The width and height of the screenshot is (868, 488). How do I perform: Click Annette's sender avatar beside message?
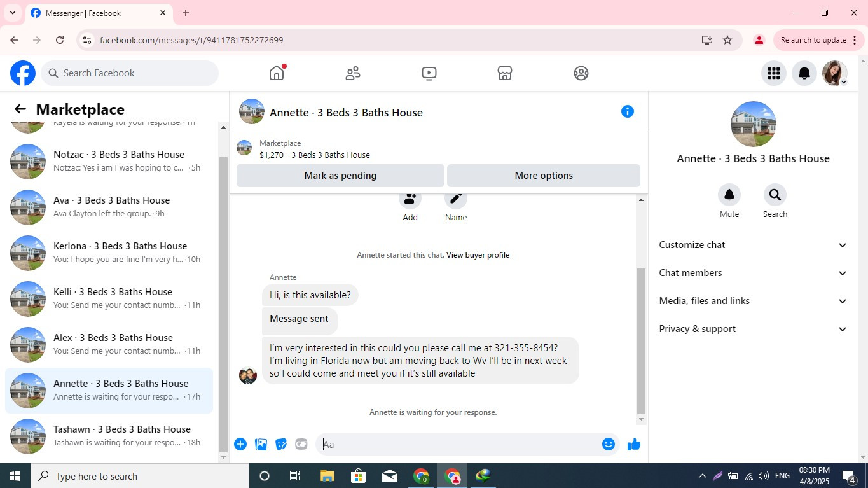248,375
